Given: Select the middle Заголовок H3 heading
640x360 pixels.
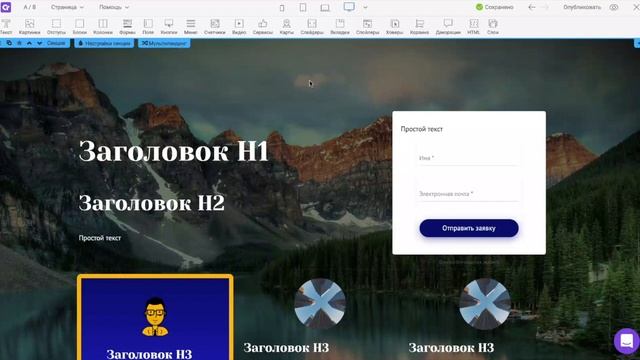Looking at the screenshot, I should point(286,348).
